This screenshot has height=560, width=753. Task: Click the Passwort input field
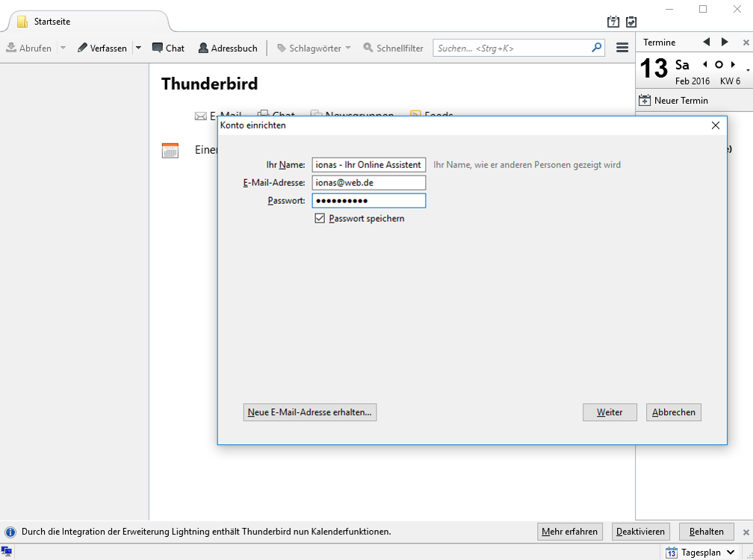[369, 201]
